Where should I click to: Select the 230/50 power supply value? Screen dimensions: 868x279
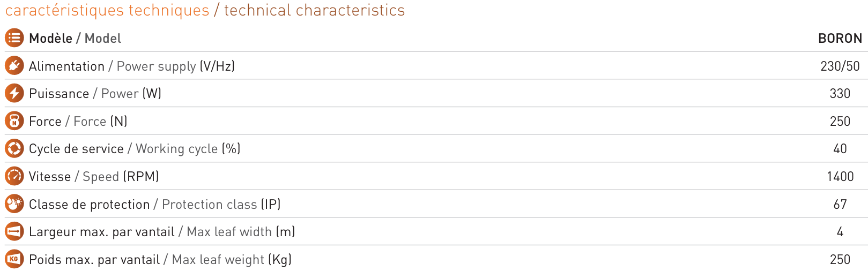pos(840,66)
